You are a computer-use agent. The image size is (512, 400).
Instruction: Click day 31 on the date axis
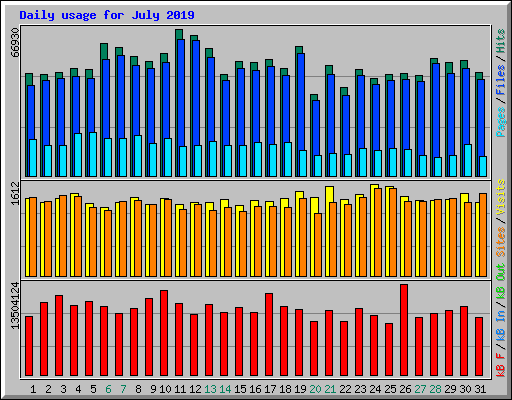(x=480, y=389)
